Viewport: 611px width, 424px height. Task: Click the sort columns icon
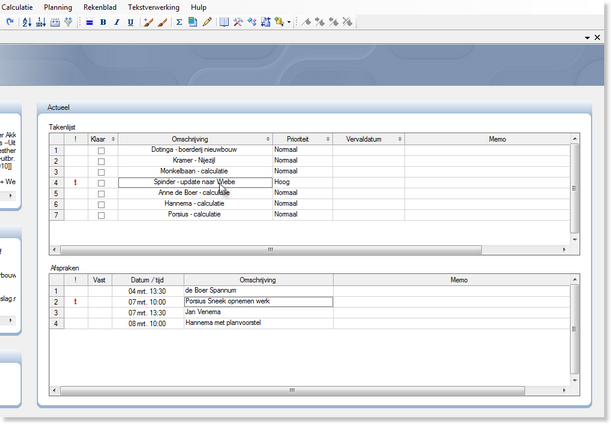[x=41, y=22]
